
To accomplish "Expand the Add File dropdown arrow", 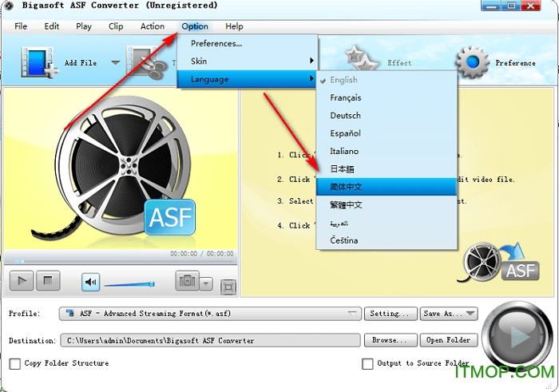I will tap(115, 63).
